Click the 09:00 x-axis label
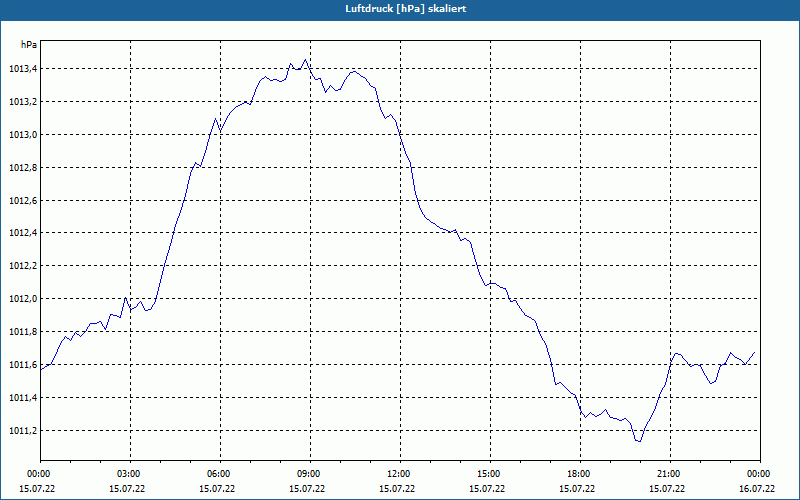 point(308,474)
